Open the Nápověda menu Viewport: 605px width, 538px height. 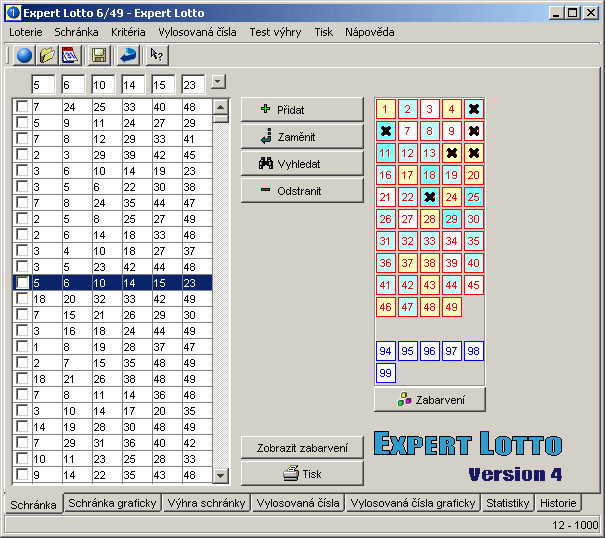pyautogui.click(x=370, y=32)
